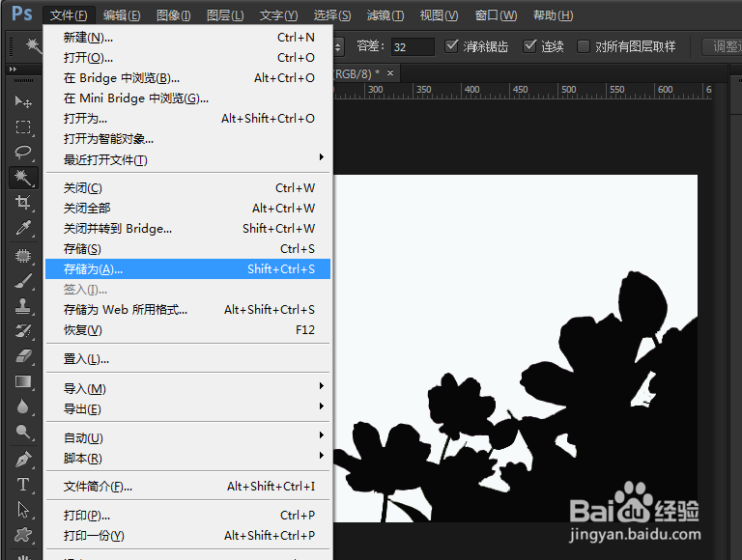
Task: Select the Custom Shape tool
Action: click(x=23, y=535)
